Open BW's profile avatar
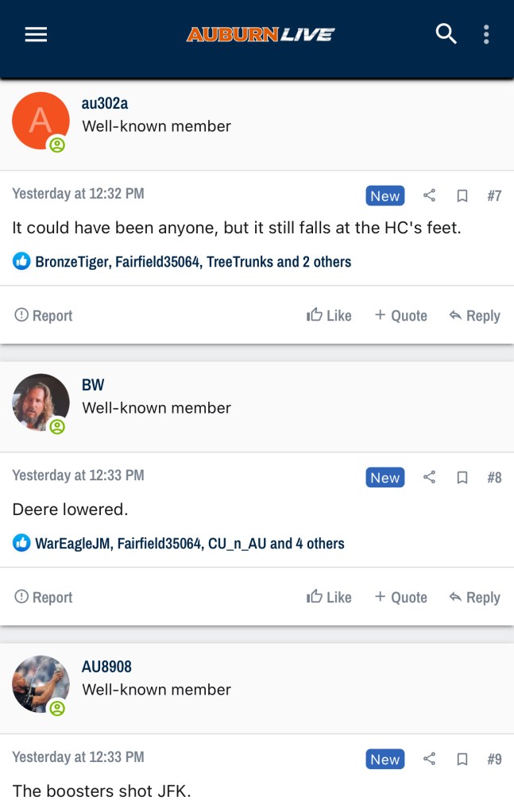 click(x=41, y=402)
